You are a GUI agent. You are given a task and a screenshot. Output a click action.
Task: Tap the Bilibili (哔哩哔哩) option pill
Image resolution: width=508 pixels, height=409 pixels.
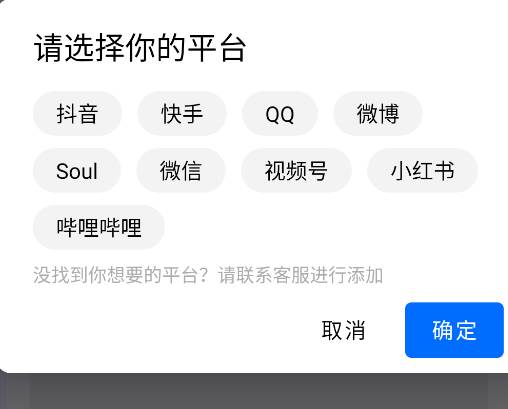[x=99, y=227]
